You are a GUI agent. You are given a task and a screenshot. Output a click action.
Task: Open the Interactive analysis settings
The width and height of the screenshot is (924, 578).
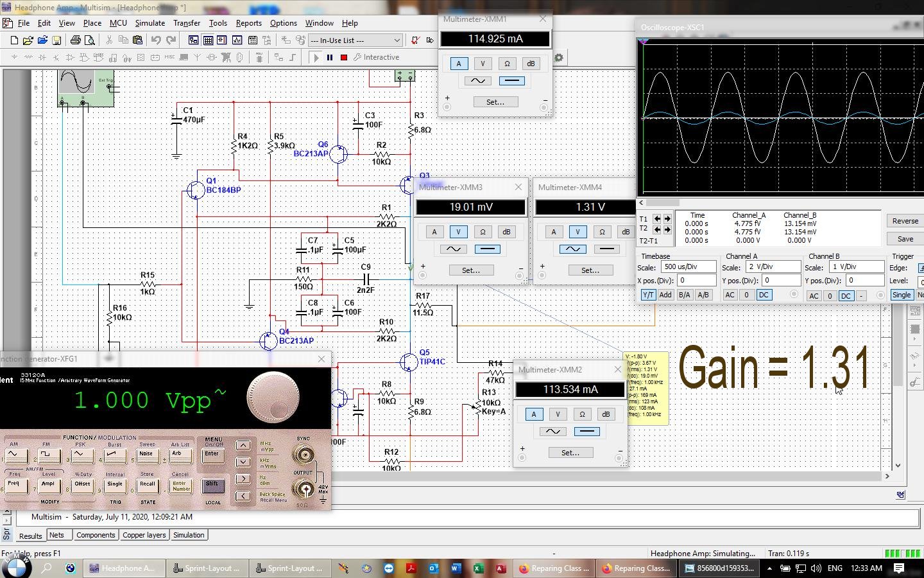(376, 57)
